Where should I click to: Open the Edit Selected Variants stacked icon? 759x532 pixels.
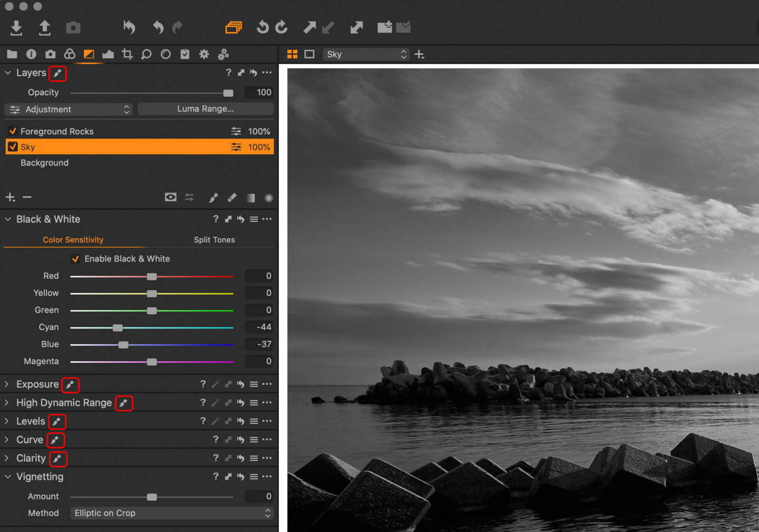pyautogui.click(x=233, y=27)
